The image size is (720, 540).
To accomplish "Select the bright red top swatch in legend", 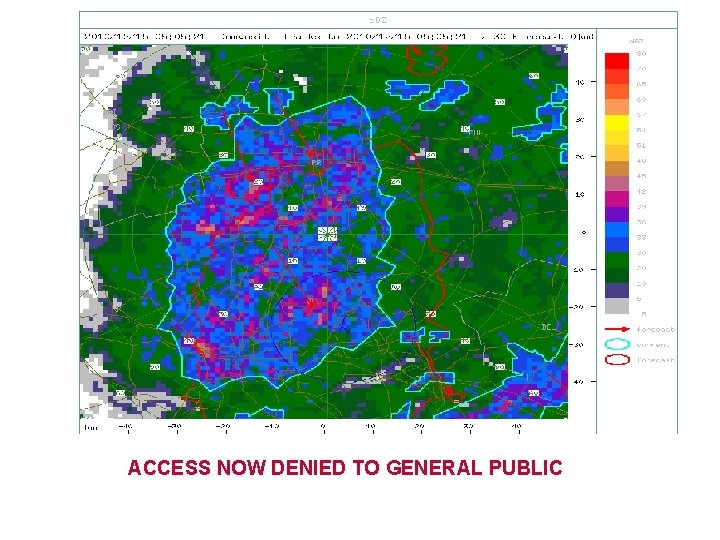I will tap(617, 61).
